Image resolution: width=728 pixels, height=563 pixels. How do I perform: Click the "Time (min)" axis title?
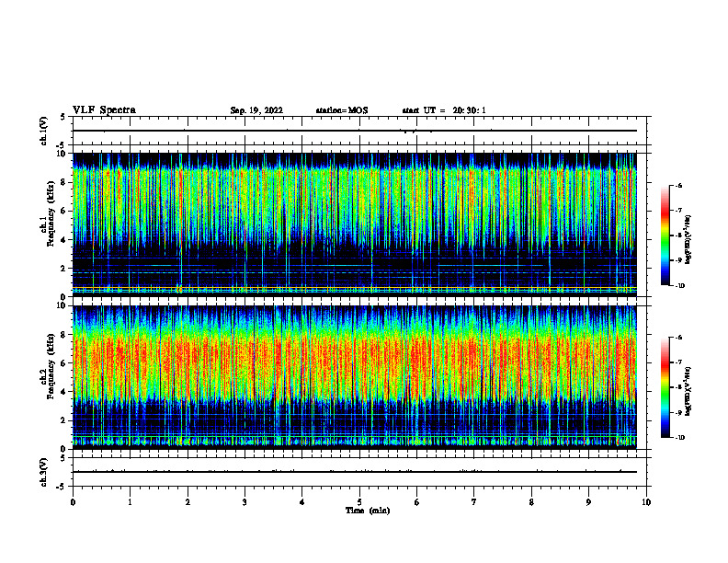[368, 511]
